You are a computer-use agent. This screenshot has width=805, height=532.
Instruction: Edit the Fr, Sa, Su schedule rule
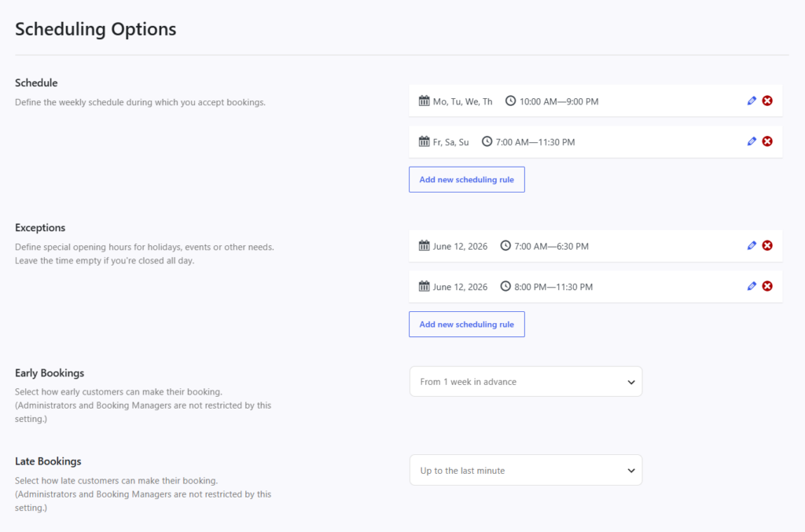click(752, 141)
